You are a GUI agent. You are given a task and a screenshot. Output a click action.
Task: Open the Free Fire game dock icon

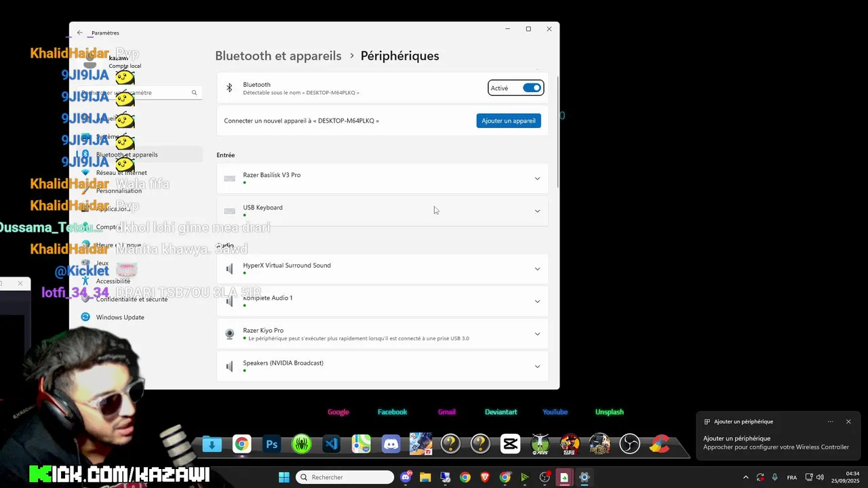[x=420, y=445]
